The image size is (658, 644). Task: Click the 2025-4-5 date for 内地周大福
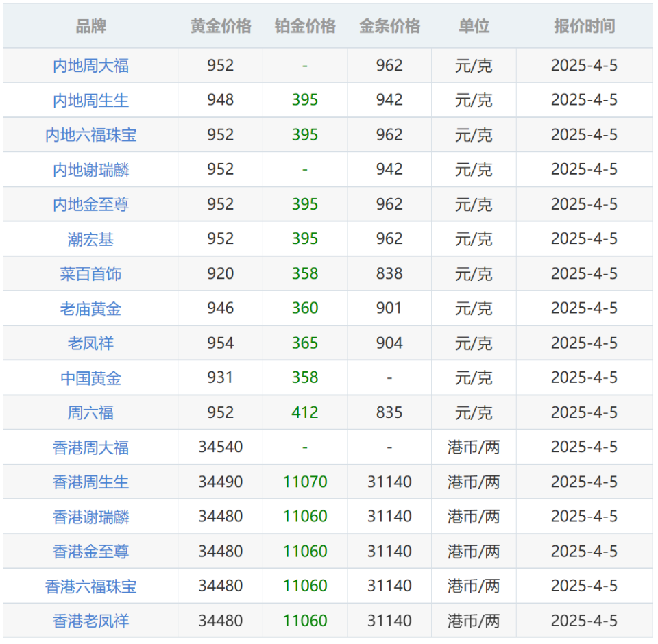(584, 66)
